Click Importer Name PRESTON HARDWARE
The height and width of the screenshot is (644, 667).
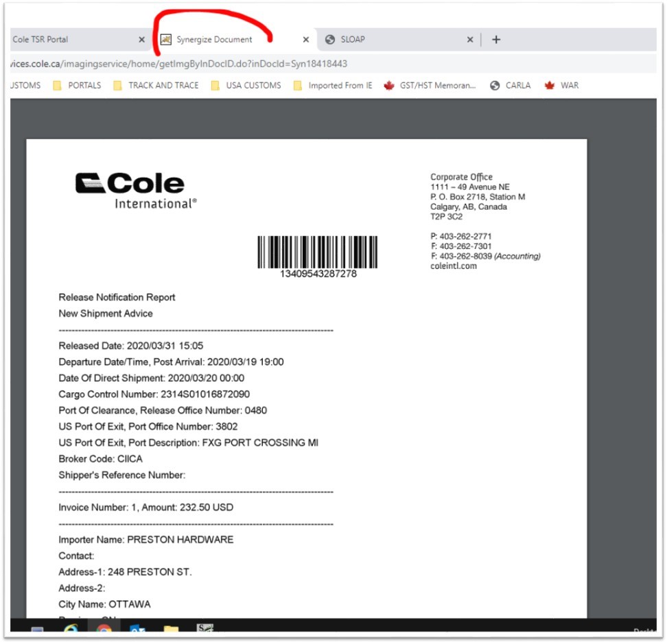pyautogui.click(x=146, y=540)
